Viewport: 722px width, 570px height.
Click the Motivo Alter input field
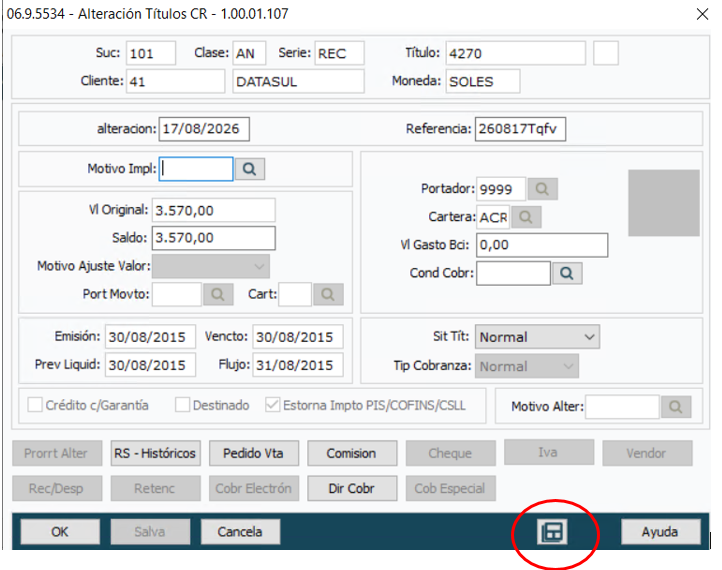click(622, 407)
